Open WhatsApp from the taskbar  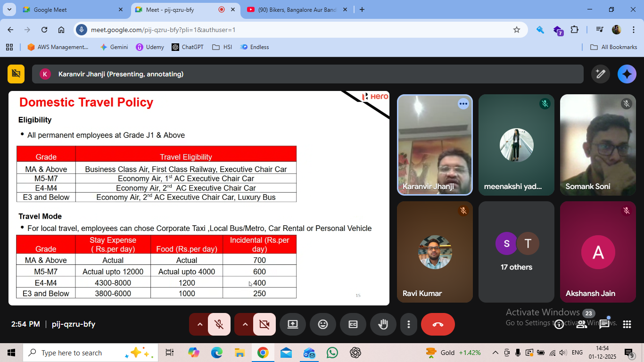pos(332,353)
